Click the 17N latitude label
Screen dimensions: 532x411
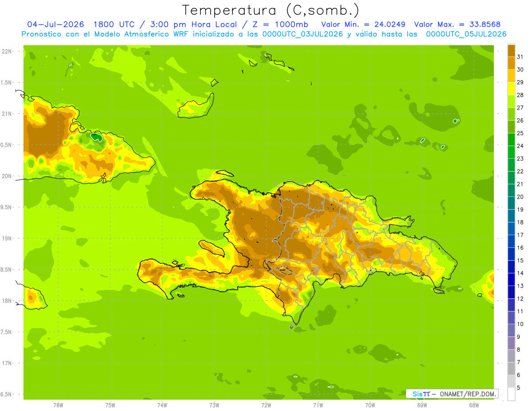point(8,363)
